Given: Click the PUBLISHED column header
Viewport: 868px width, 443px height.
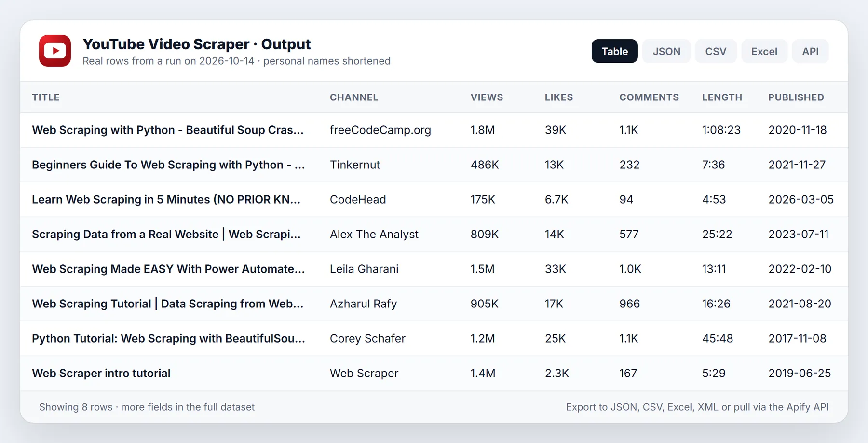Looking at the screenshot, I should tap(796, 97).
